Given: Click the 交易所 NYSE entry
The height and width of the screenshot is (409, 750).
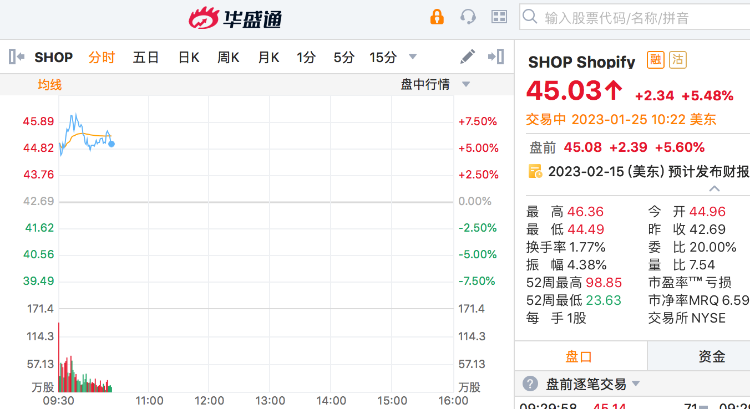Looking at the screenshot, I should 686,318.
